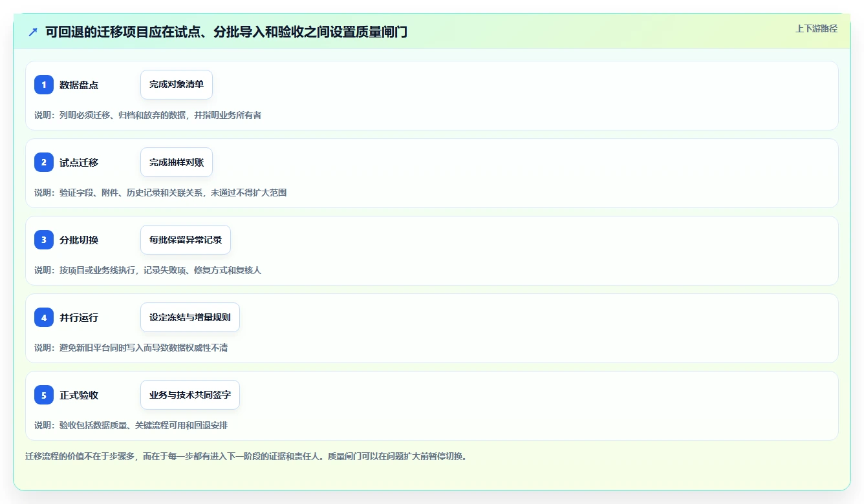Select step number 2 badge for 试点迁移

click(44, 162)
